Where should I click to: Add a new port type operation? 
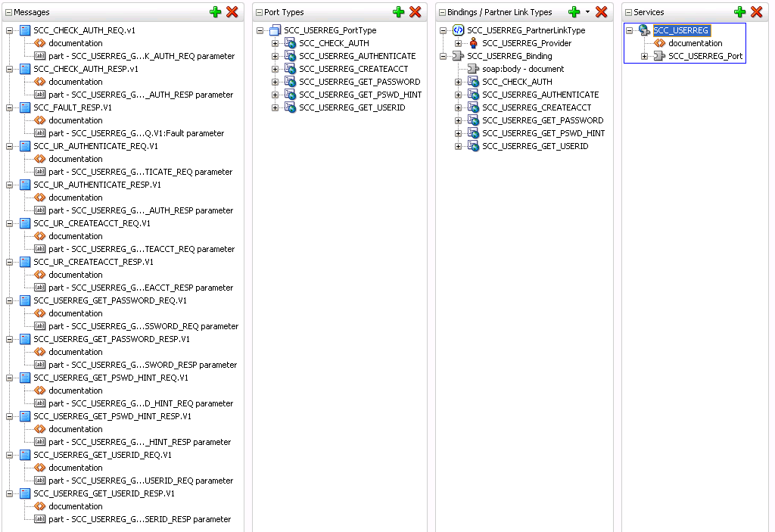pos(399,12)
